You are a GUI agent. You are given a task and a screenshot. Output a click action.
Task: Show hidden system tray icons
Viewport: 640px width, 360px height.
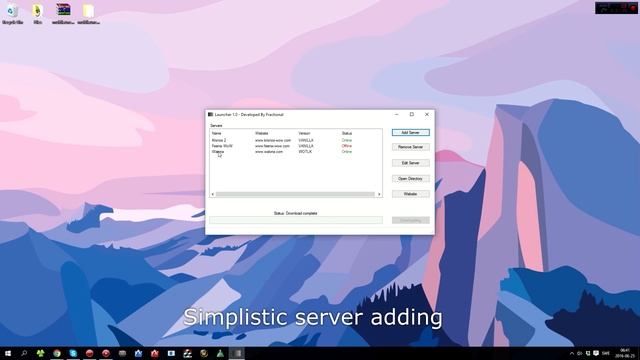pyautogui.click(x=572, y=353)
